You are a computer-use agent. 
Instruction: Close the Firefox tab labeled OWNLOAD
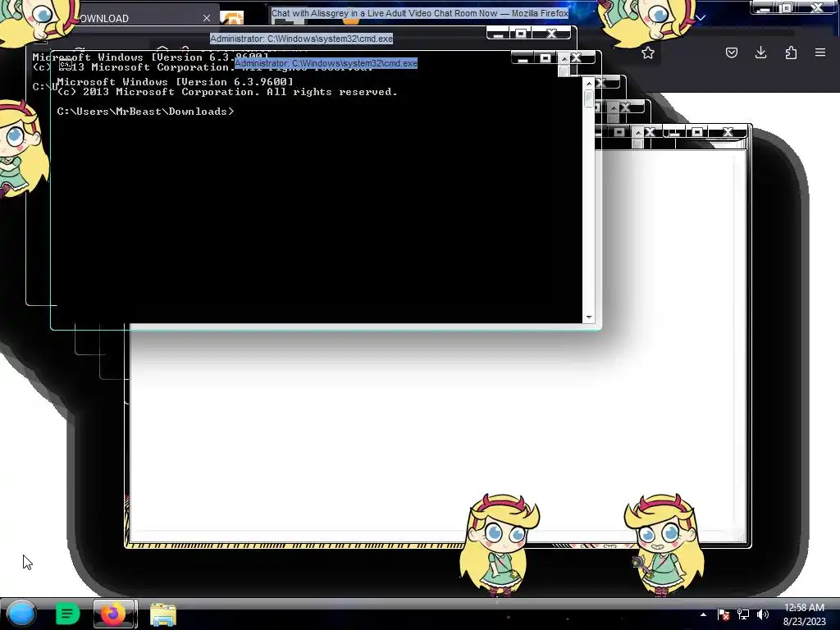[x=207, y=18]
